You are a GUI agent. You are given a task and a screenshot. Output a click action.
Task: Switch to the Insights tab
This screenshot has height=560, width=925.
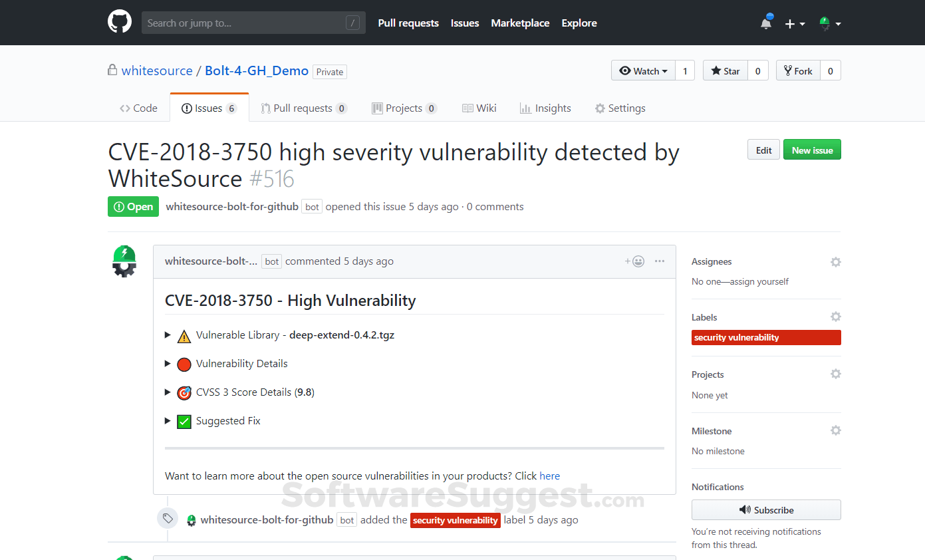point(545,108)
